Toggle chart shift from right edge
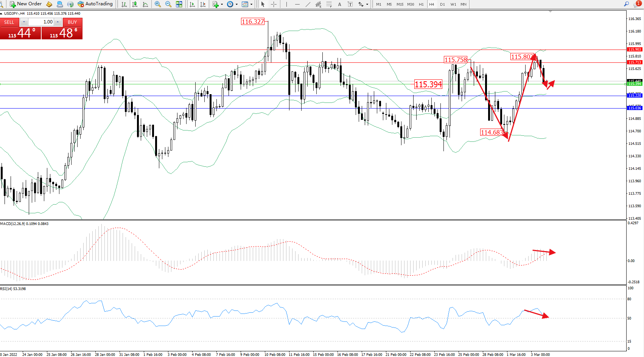This screenshot has width=644, height=357. point(203,4)
